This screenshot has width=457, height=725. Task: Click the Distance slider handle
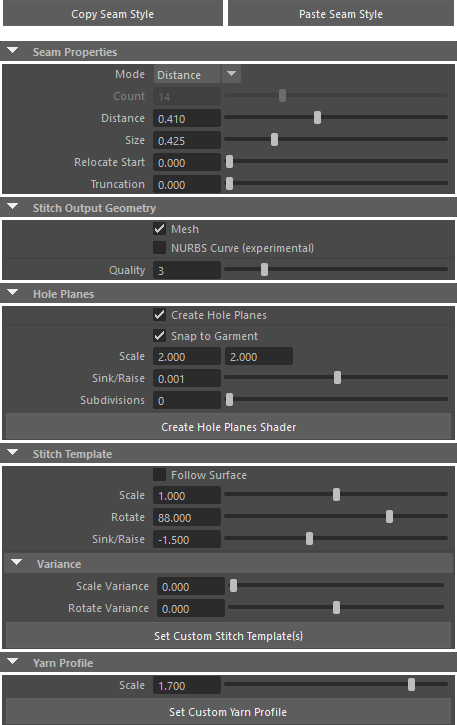coord(317,117)
